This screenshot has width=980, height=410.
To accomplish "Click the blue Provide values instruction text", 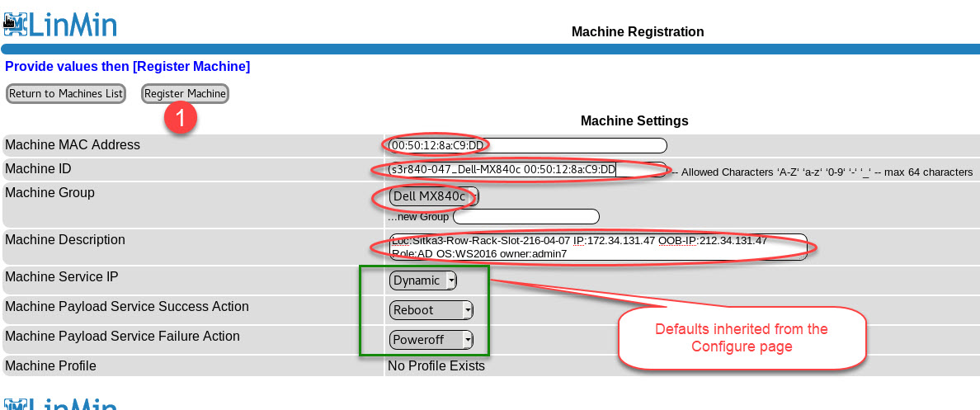I will [x=128, y=66].
